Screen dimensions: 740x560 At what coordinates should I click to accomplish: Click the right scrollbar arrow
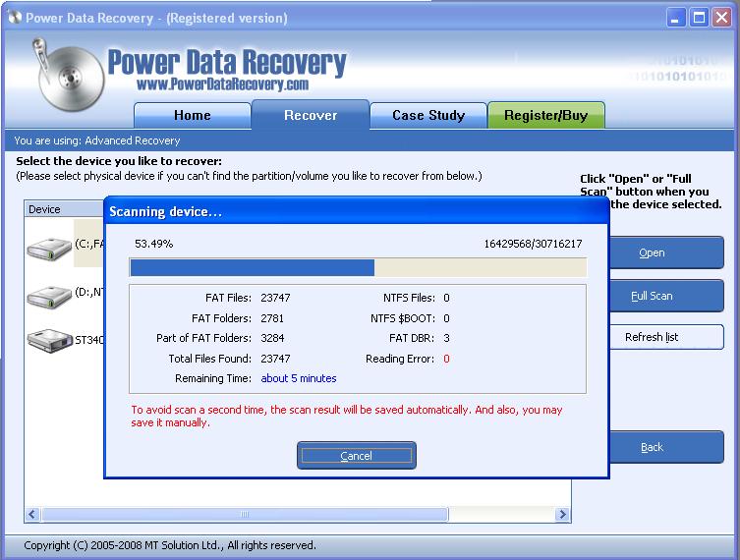click(x=562, y=514)
